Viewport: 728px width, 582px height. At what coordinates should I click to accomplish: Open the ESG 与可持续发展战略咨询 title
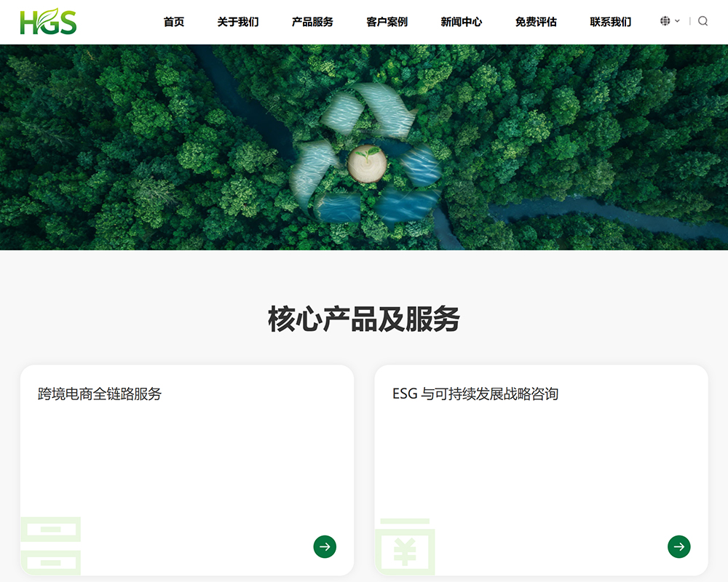pyautogui.click(x=475, y=394)
